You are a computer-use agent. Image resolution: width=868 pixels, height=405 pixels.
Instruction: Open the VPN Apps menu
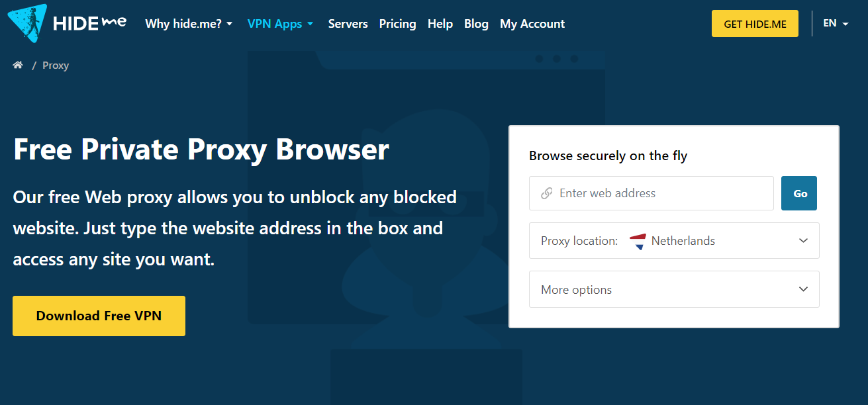(x=280, y=24)
